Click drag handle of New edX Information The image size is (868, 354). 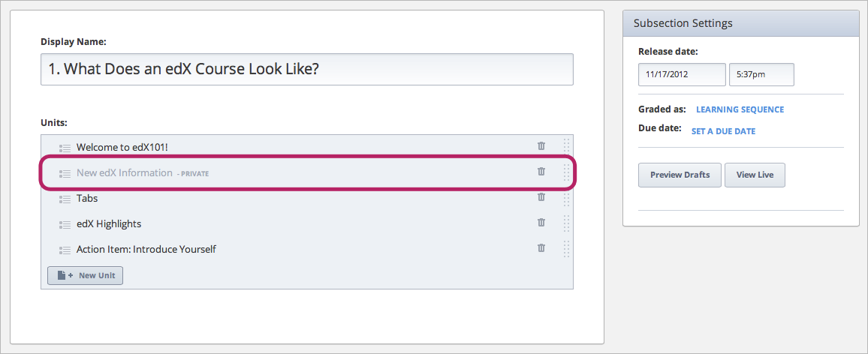(x=566, y=172)
